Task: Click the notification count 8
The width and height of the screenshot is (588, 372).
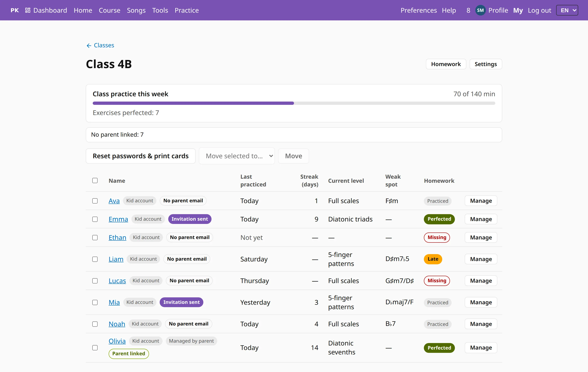Action: (x=468, y=10)
